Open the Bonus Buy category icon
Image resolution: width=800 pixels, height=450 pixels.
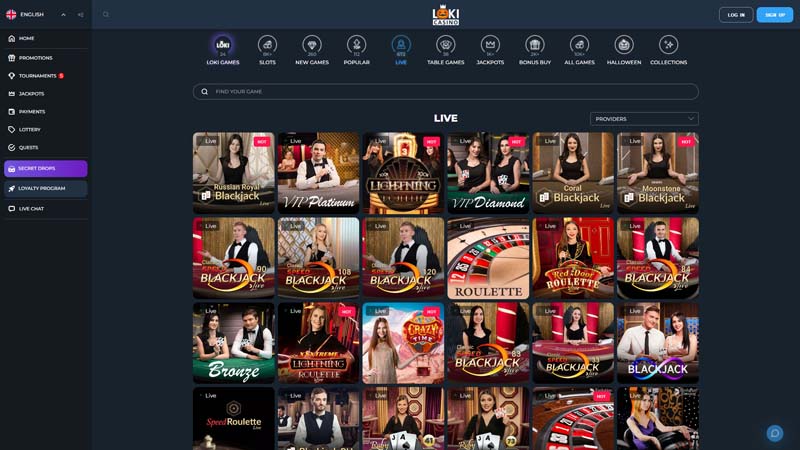click(x=535, y=45)
